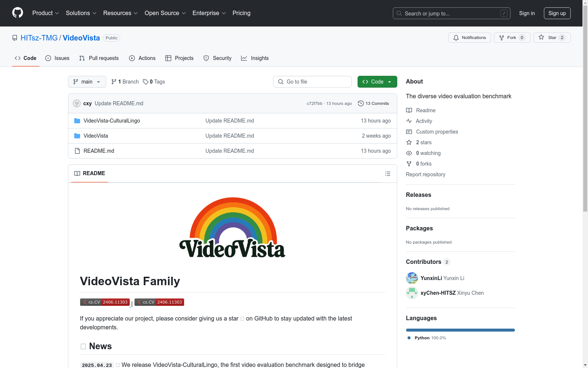Switch to the Actions tab
This screenshot has width=588, height=368.
click(142, 58)
